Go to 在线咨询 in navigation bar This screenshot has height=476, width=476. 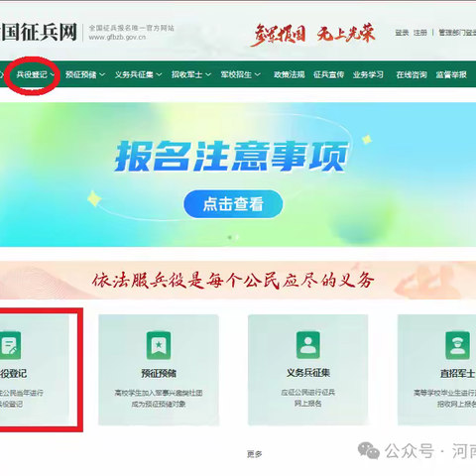coord(412,74)
